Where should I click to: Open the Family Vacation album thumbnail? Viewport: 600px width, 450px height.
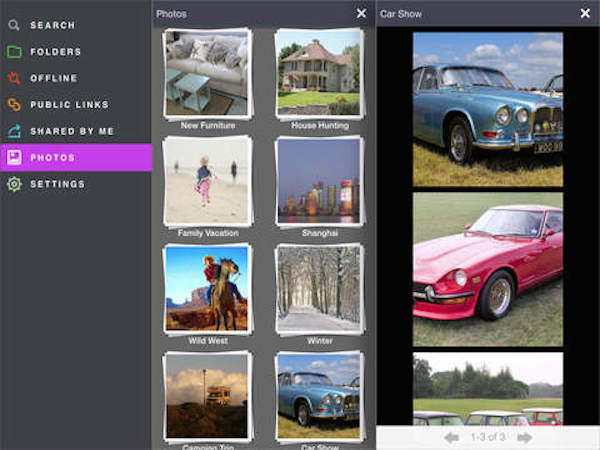[x=207, y=181]
